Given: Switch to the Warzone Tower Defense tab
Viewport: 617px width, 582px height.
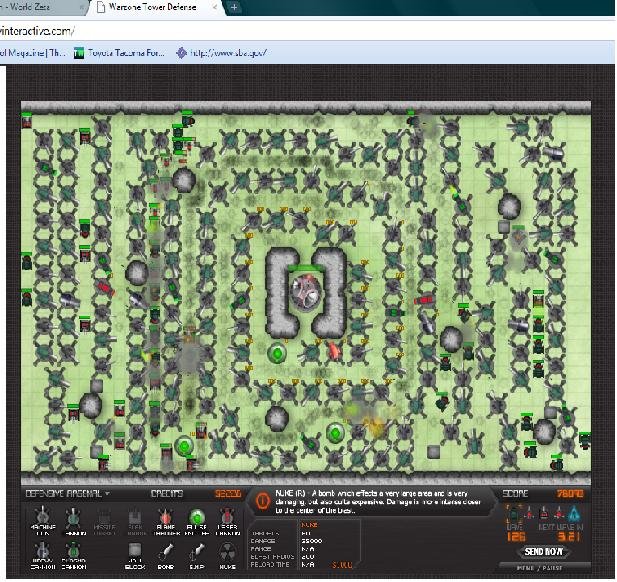Looking at the screenshot, I should point(153,7).
